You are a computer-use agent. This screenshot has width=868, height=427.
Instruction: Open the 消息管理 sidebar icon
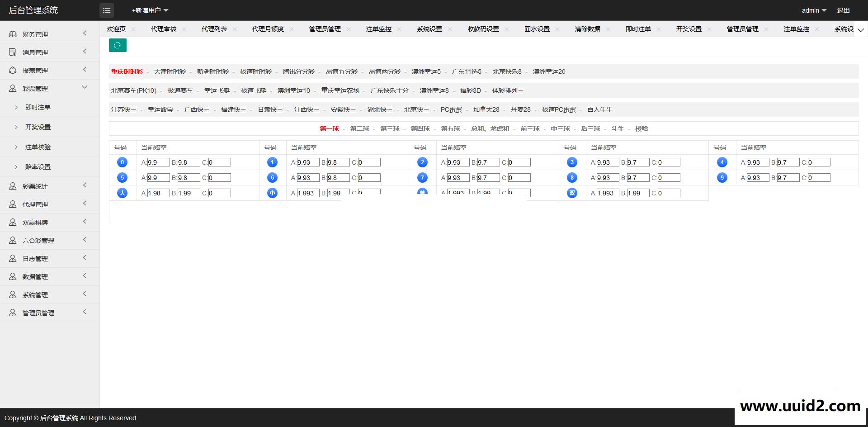(12, 52)
